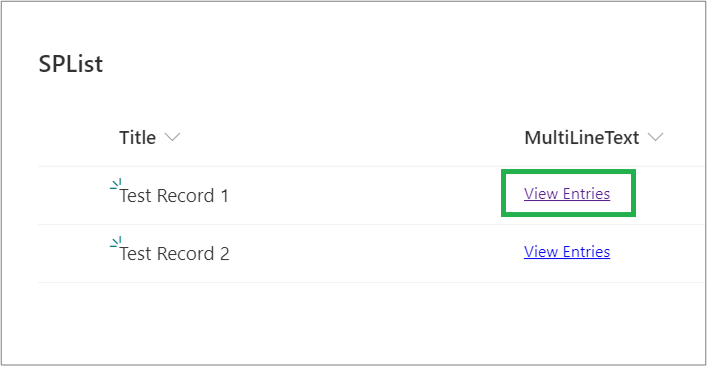Click the new-item glimmer icon beside Test Record 2
The height and width of the screenshot is (366, 707).
point(116,242)
